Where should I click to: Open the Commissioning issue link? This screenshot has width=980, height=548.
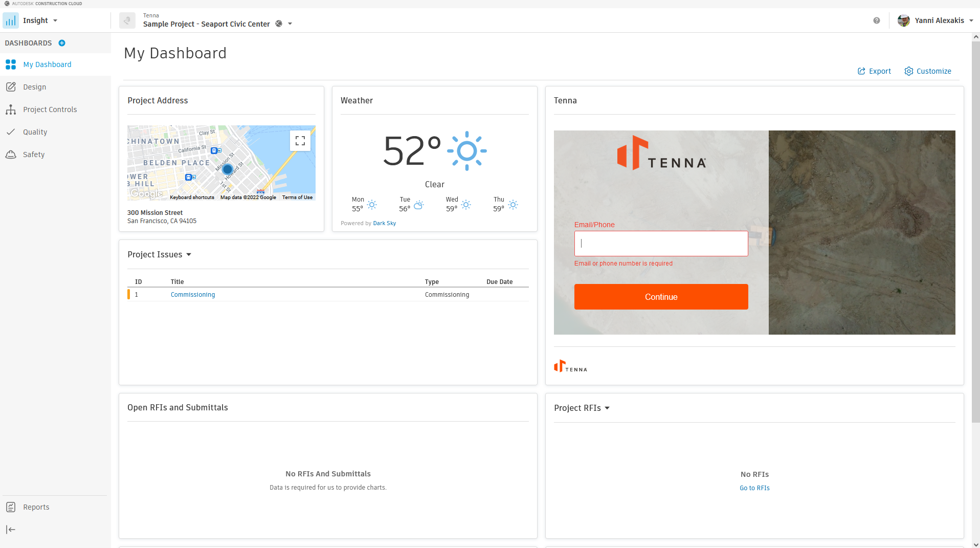[193, 295]
